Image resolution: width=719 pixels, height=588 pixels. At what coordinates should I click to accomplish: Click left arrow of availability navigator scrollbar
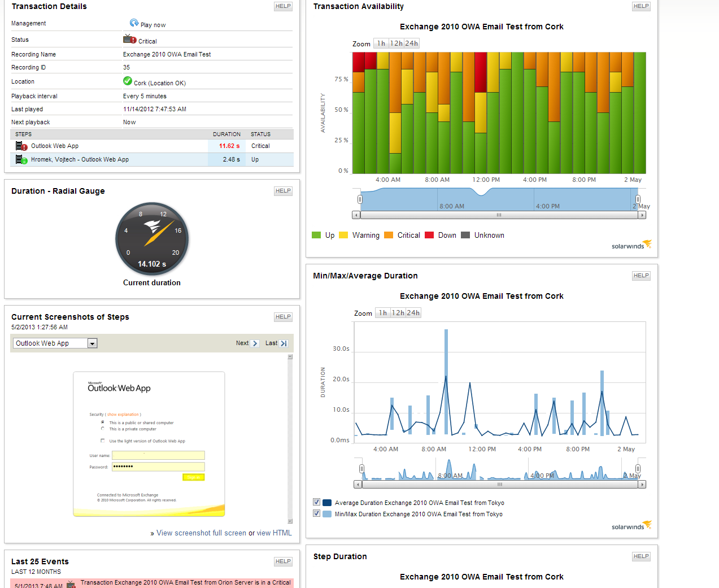click(356, 215)
